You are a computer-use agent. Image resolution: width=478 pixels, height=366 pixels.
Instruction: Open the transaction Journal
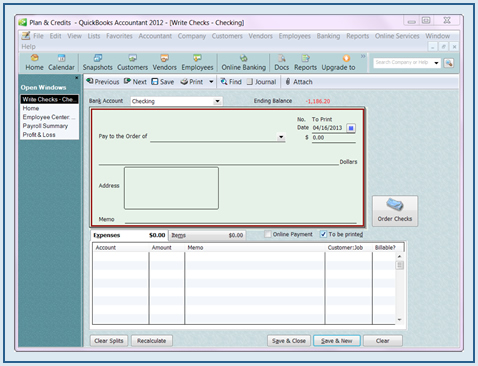click(261, 82)
